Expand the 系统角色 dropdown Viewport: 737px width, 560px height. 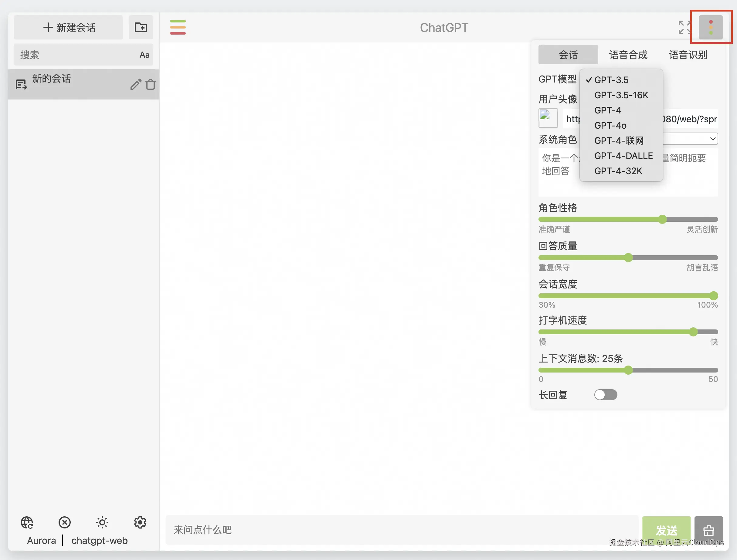click(712, 139)
